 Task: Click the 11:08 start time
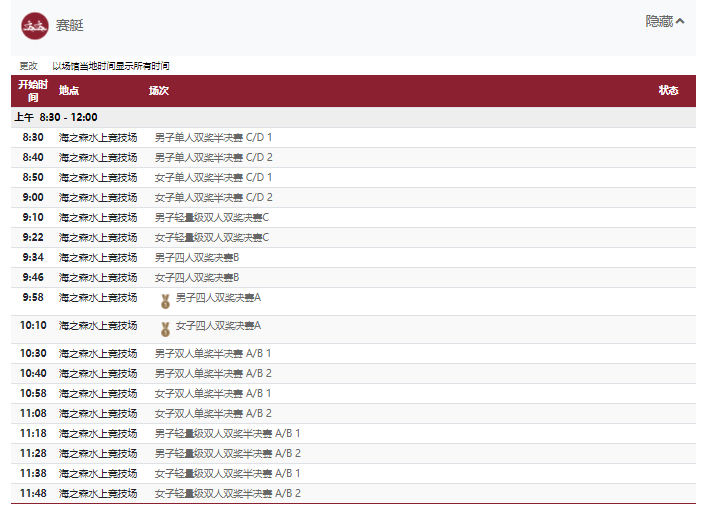[33, 413]
